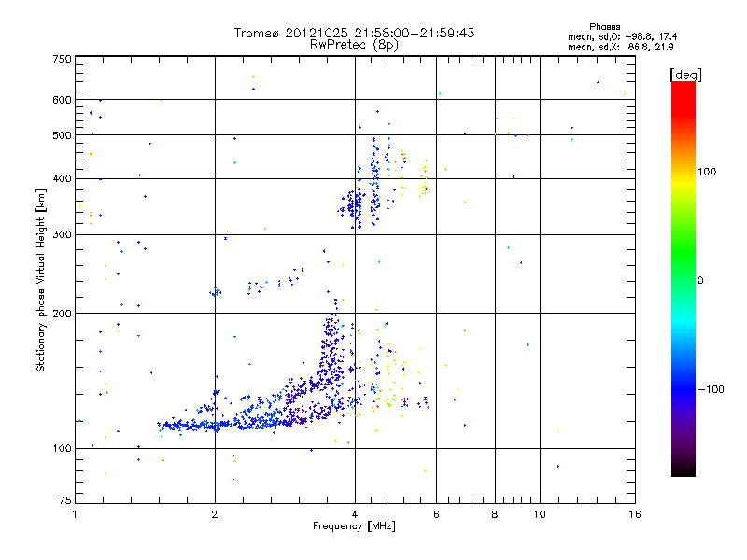The width and height of the screenshot is (747, 560).
Task: Click the y-axis label '750'
Action: (62, 59)
